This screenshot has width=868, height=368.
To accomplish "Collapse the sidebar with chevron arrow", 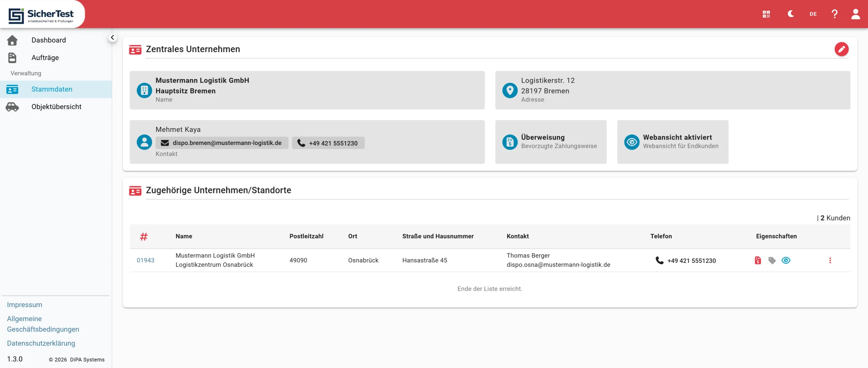I will tap(112, 38).
